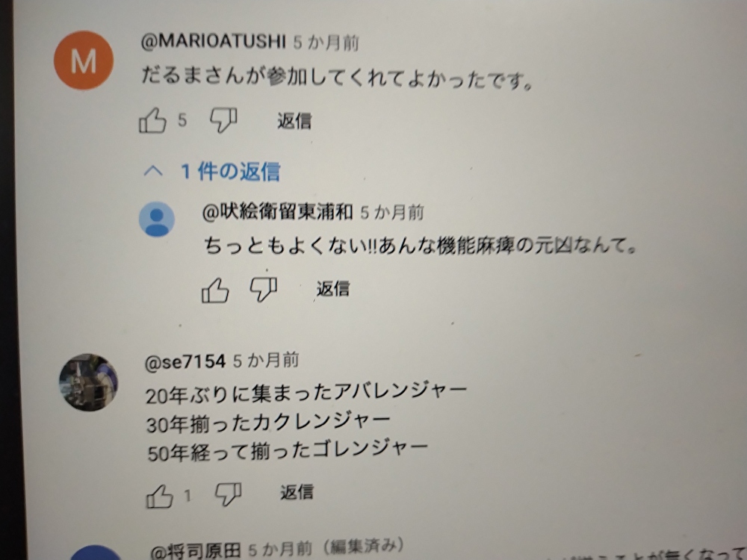747x560 pixels.
Task: Open the @将司原田 username link
Action: 195,550
